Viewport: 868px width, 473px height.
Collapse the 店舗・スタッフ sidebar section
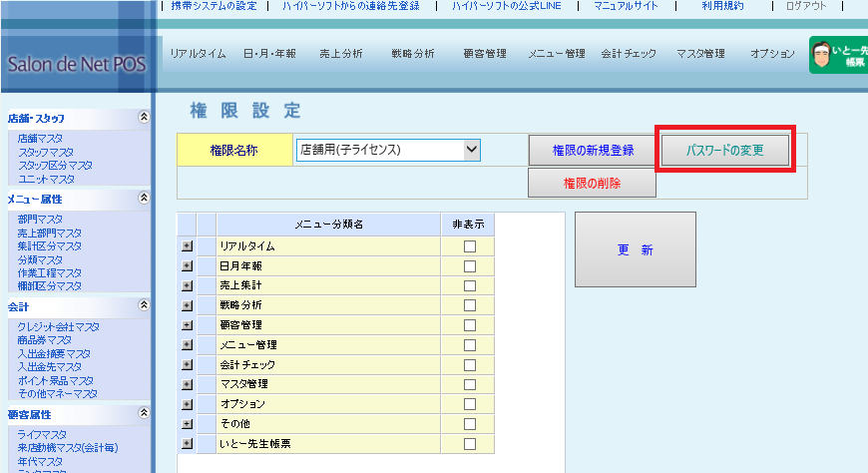144,117
